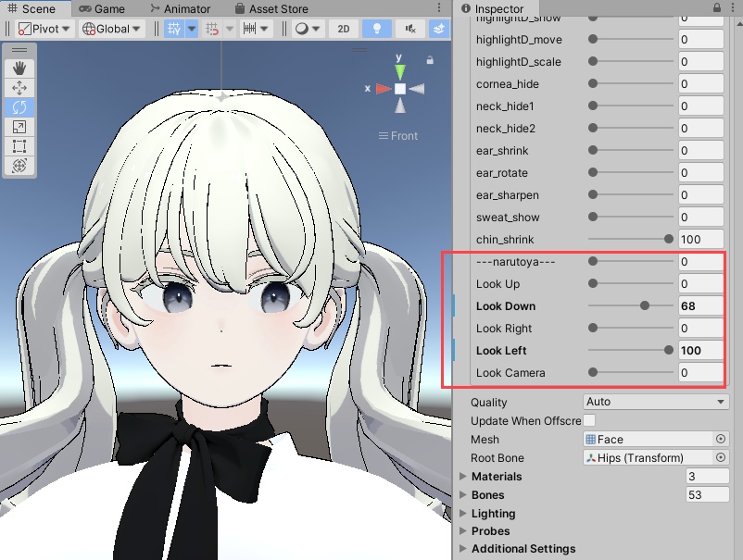Switch to the Animator tab
The image size is (743, 560).
(180, 8)
